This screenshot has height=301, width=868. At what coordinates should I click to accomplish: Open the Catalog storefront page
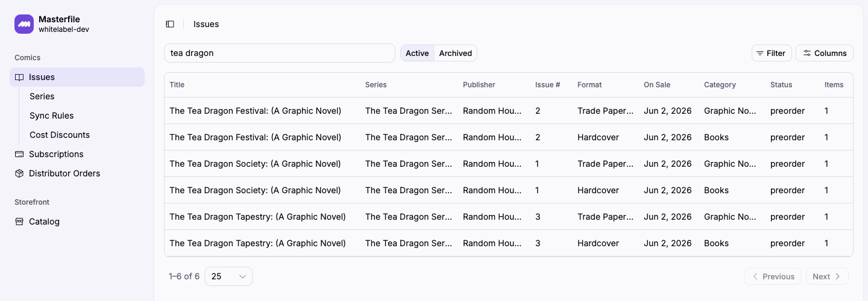[77, 222]
